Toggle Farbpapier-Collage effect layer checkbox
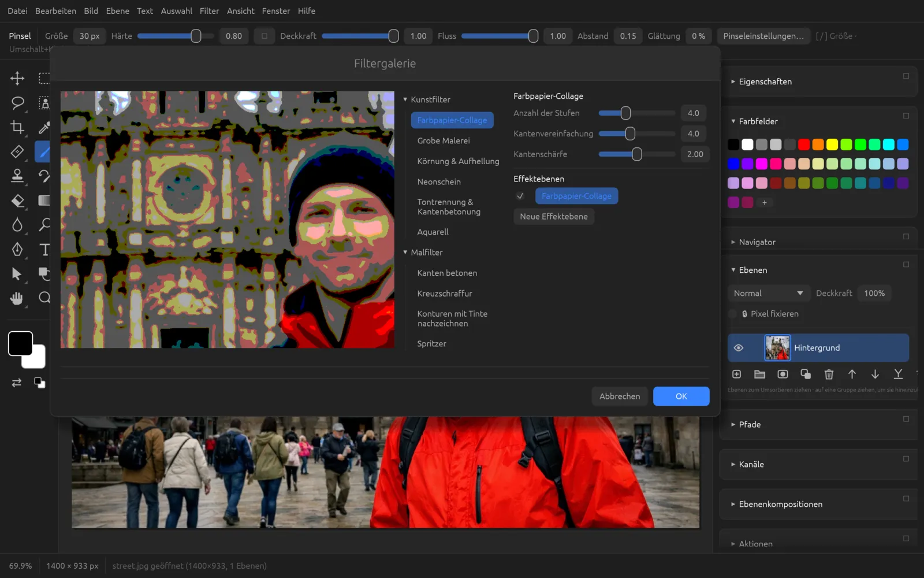 (520, 196)
